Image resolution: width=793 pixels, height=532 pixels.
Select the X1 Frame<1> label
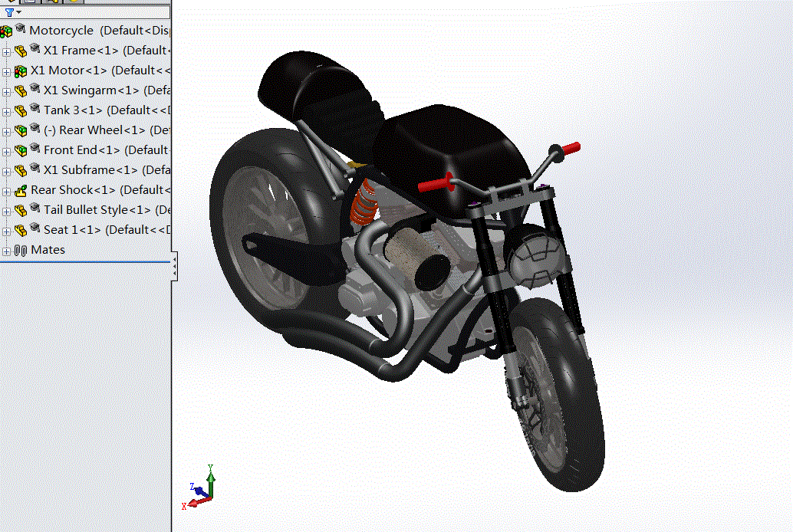81,51
